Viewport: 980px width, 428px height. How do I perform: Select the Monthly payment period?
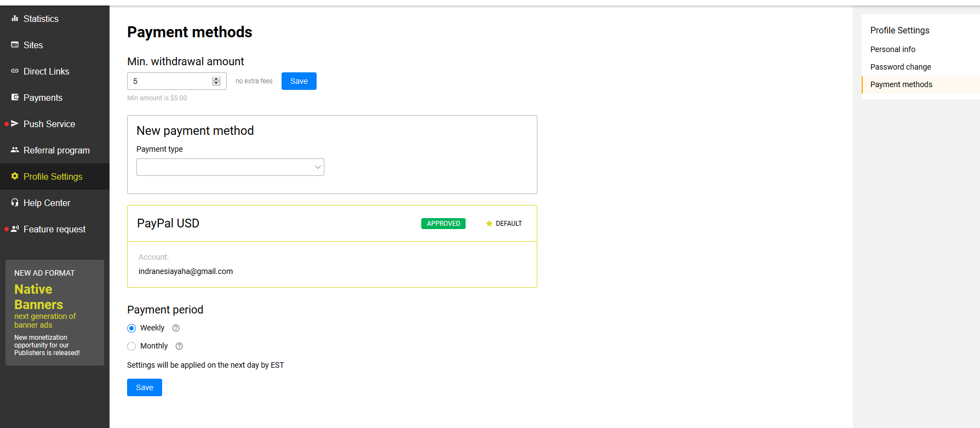click(131, 346)
